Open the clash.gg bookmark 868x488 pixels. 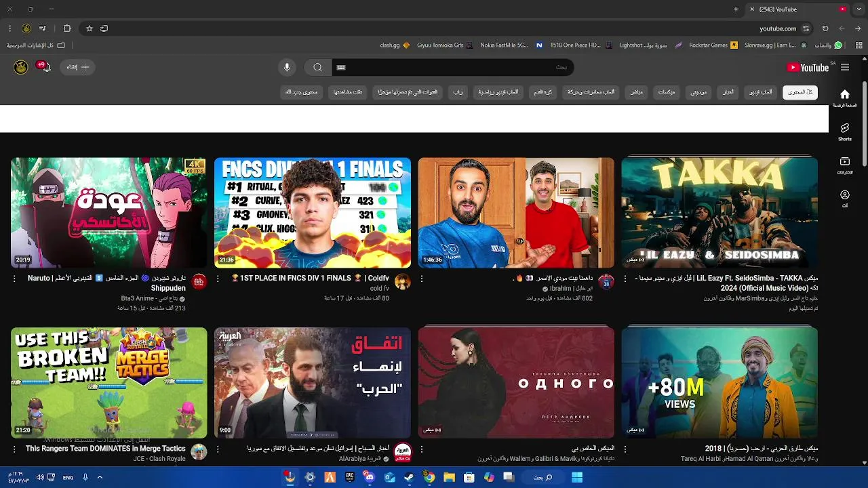395,45
